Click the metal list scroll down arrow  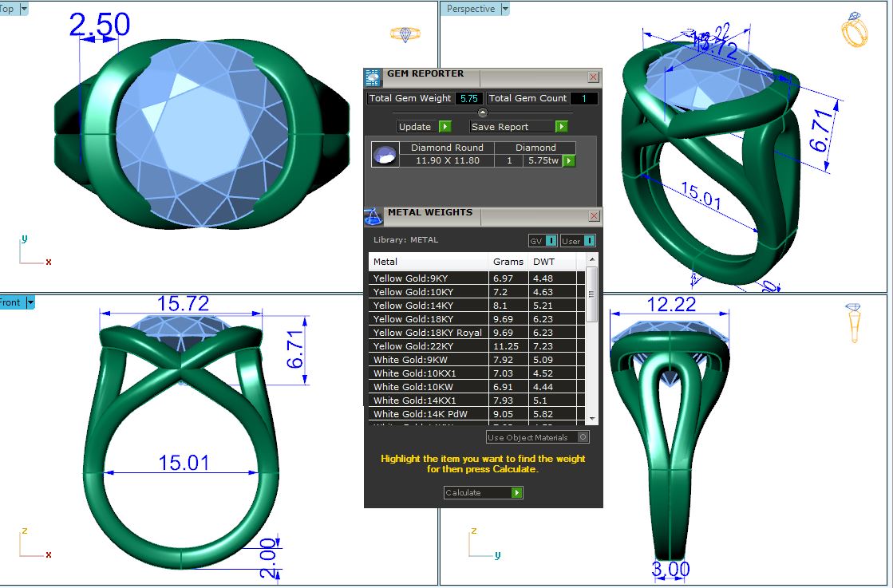[591, 419]
